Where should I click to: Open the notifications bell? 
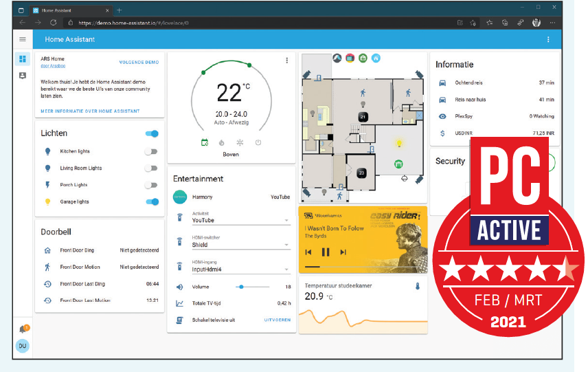23,329
